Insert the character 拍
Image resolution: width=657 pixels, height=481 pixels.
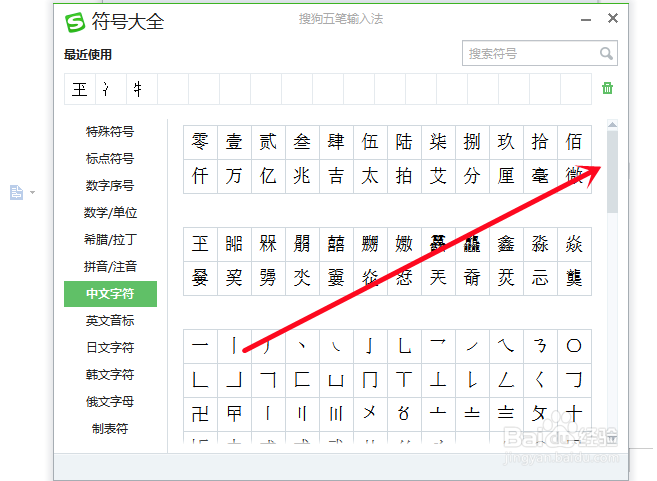404,176
